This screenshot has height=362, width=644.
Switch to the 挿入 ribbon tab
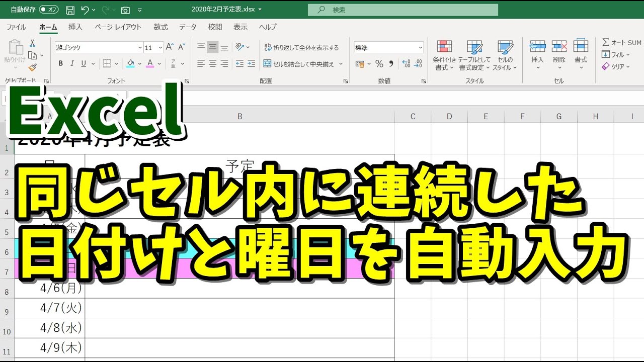(x=75, y=27)
